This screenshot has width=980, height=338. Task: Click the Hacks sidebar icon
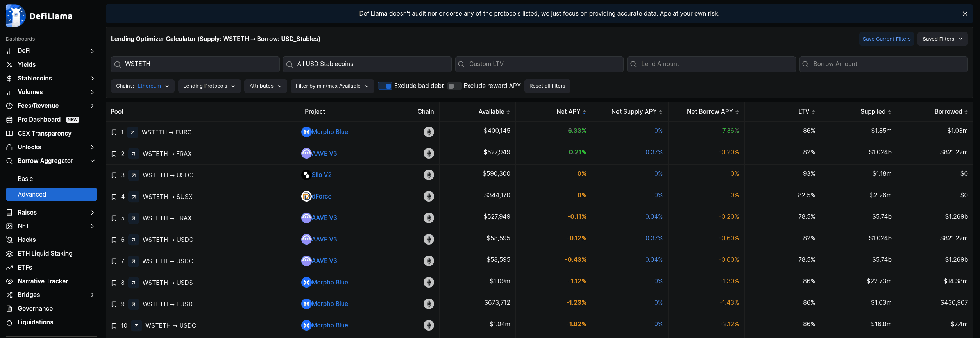9,240
